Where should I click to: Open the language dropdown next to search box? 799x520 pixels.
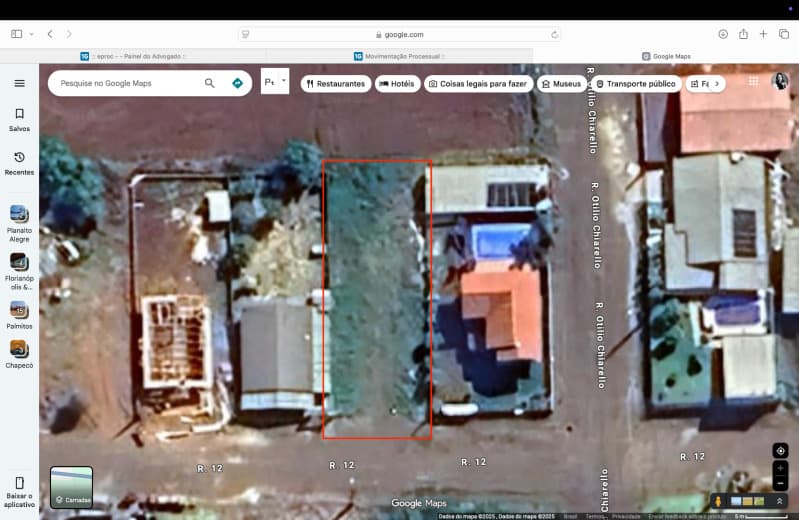point(275,81)
